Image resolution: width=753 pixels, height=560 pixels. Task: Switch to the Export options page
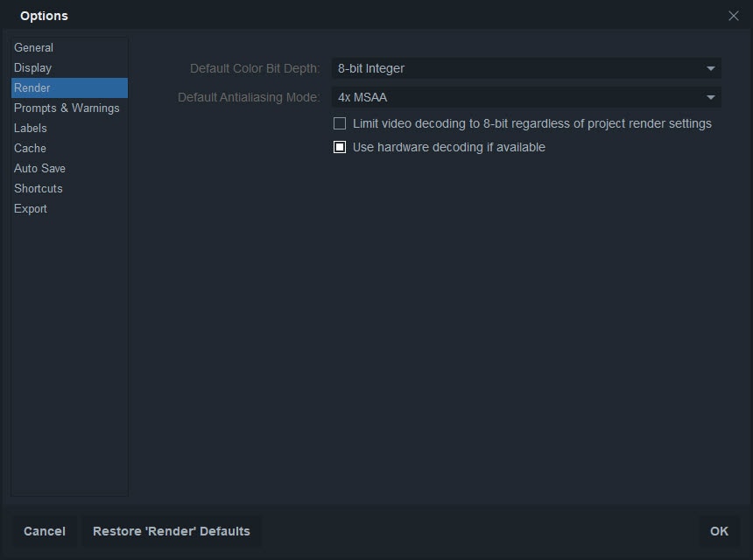(31, 208)
